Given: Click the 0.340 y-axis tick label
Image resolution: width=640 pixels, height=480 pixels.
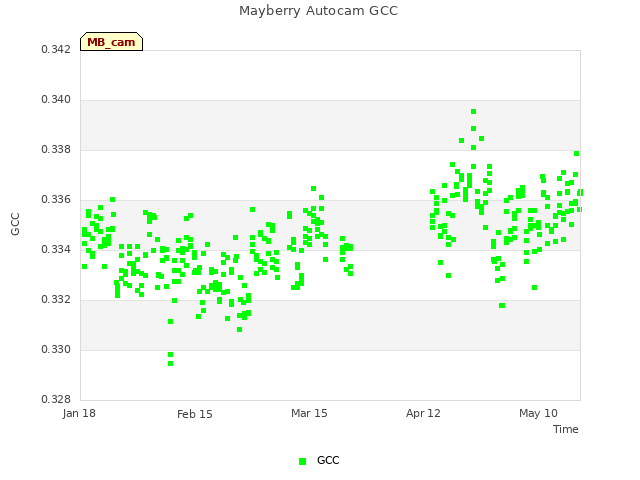Looking at the screenshot, I should (x=56, y=100).
